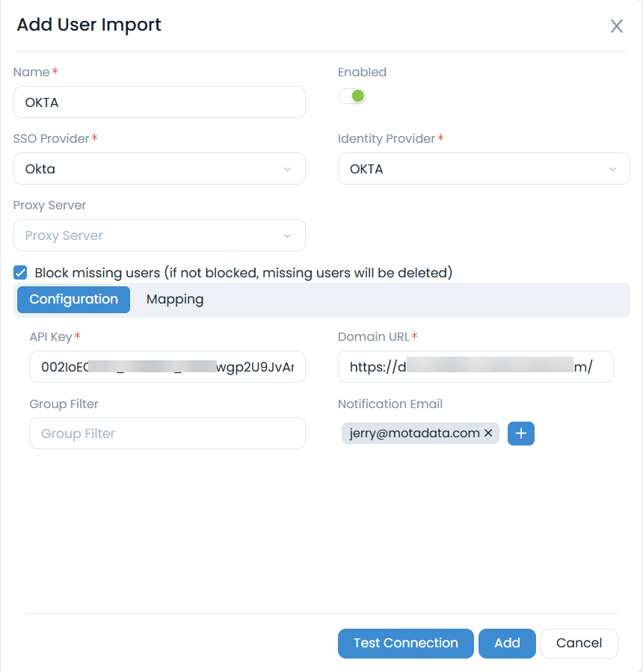Remove jerry@motadata.com from Notification Email
Screen dimensions: 643x672
pyautogui.click(x=488, y=433)
